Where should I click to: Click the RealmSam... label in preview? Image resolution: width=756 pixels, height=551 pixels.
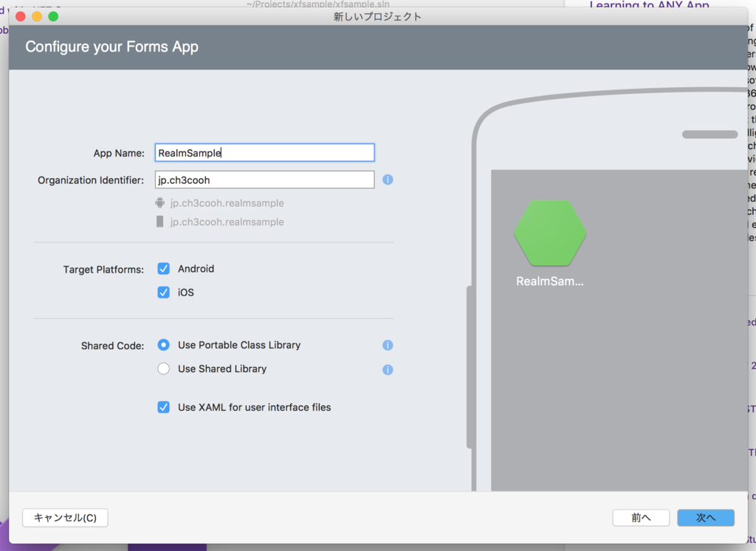(x=549, y=281)
